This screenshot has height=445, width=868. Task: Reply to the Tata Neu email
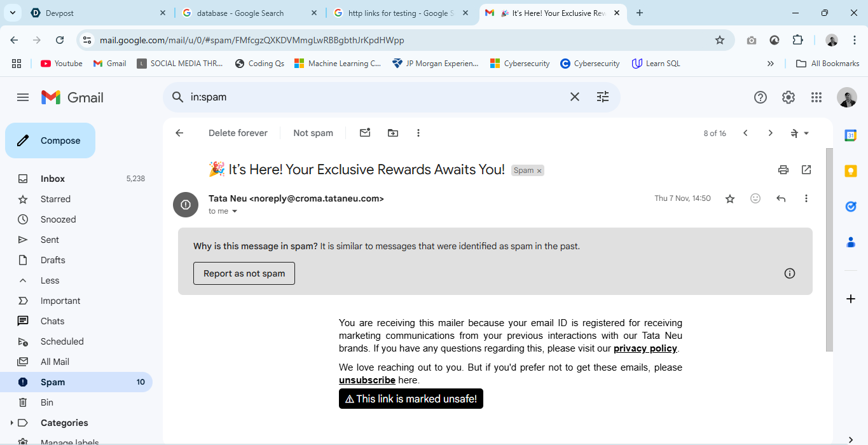[781, 198]
